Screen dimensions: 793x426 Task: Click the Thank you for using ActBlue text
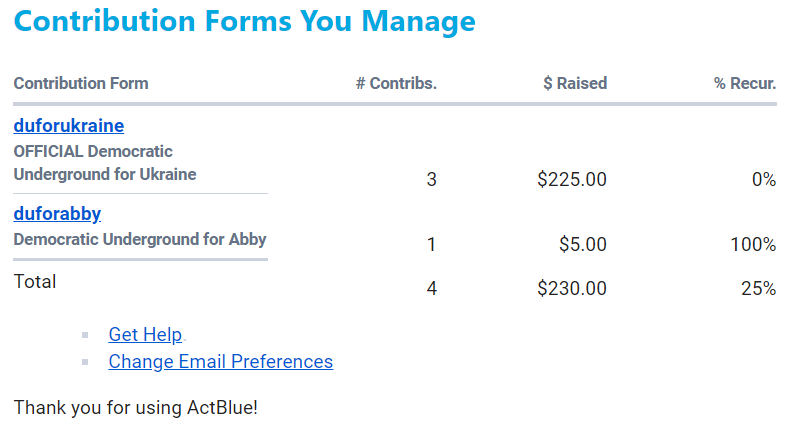coord(136,408)
